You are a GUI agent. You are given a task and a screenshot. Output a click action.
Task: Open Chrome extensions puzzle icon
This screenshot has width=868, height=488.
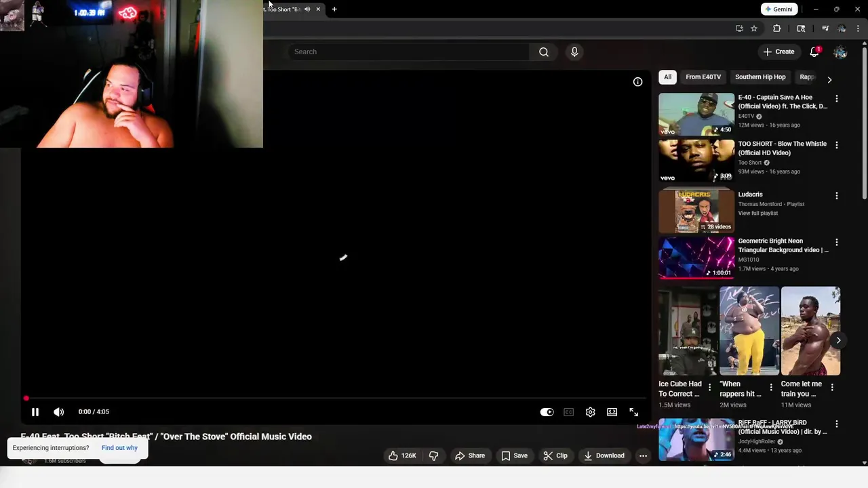click(777, 28)
